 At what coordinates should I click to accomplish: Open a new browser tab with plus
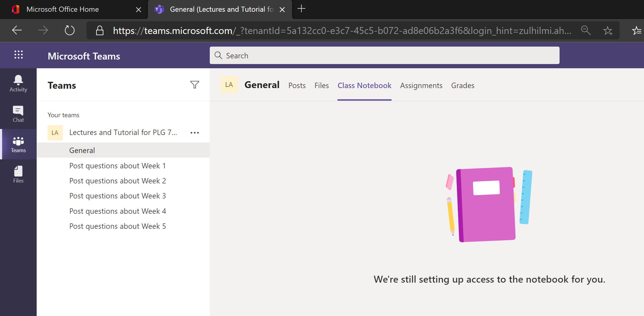coord(301,9)
